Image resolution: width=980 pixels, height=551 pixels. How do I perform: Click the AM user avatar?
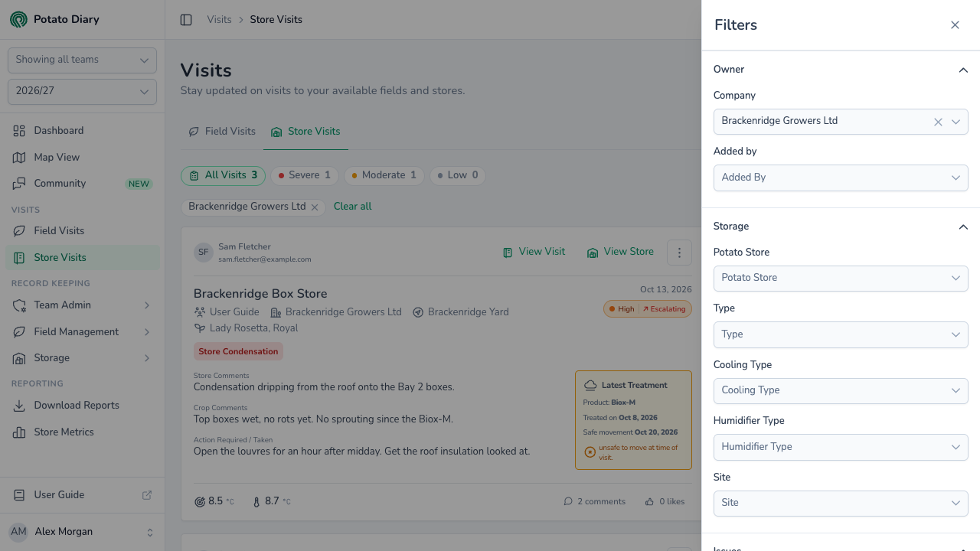(x=18, y=532)
